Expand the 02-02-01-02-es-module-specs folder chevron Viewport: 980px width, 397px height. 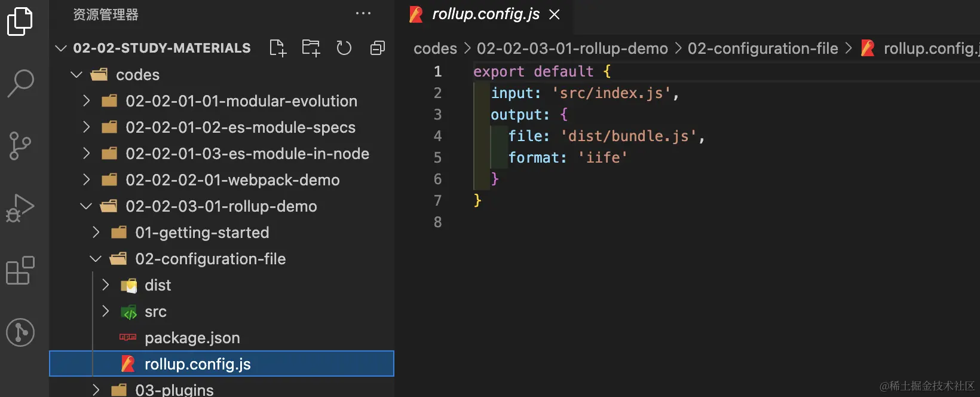click(87, 127)
